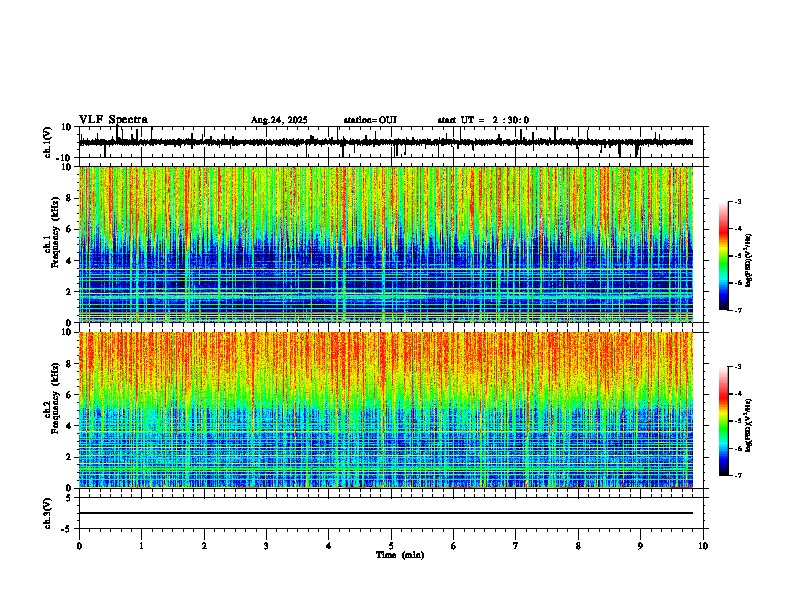The width and height of the screenshot is (792, 612).
Task: Click the color scale bar beside ch.2 spectrogram
Action: [x=724, y=421]
